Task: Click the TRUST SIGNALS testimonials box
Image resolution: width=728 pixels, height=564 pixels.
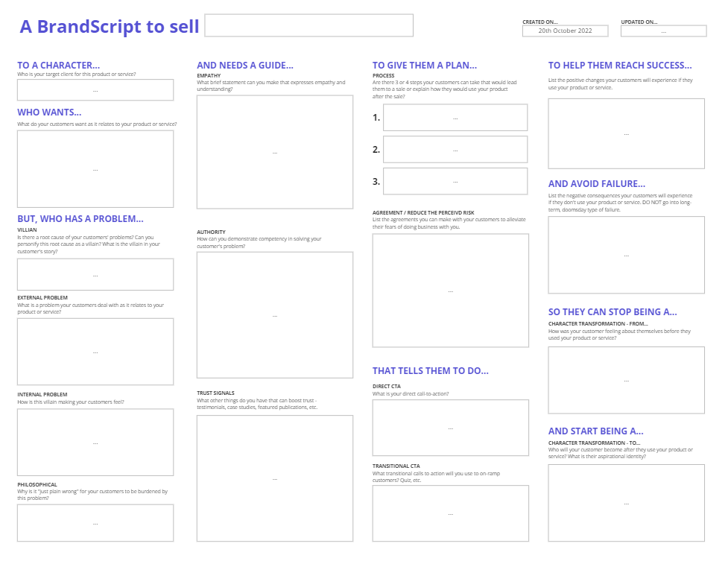Action: coord(273,477)
